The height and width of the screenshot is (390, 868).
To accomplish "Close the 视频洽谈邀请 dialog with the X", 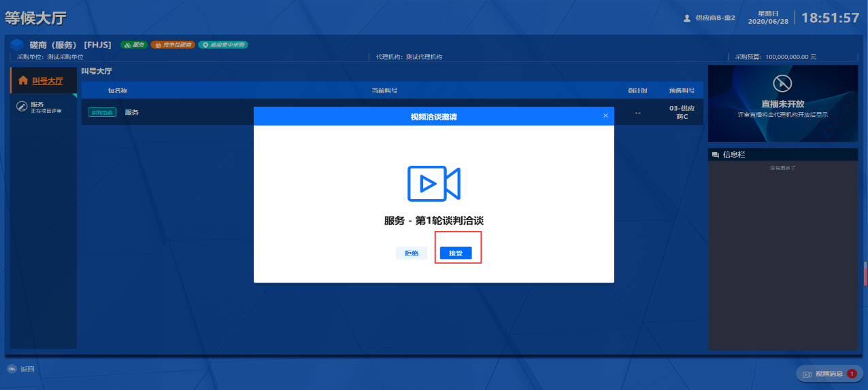I will click(x=605, y=116).
